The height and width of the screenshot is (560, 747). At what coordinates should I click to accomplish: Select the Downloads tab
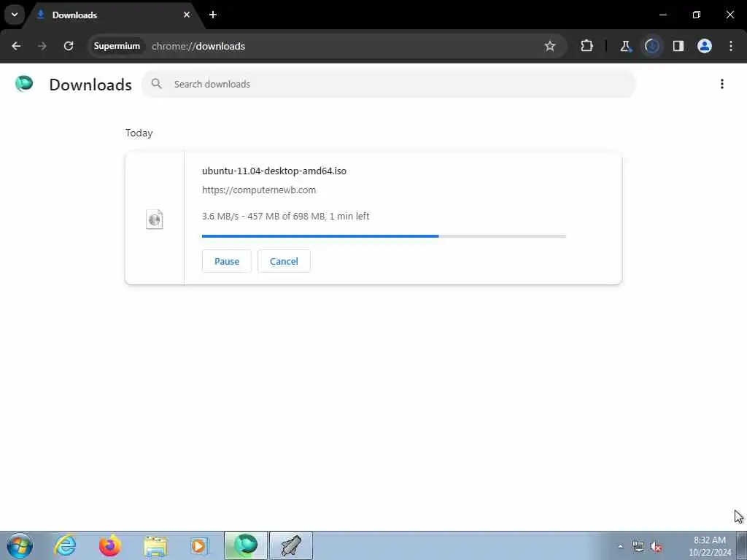(113, 15)
